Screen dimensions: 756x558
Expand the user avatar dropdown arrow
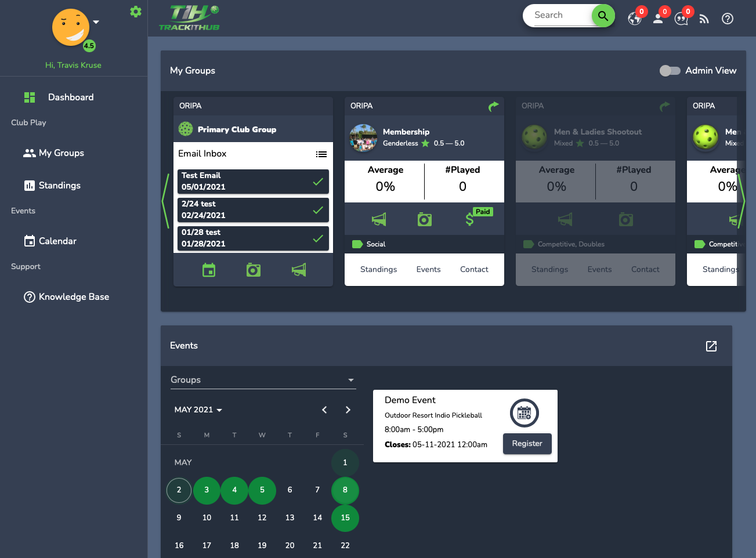tap(96, 23)
